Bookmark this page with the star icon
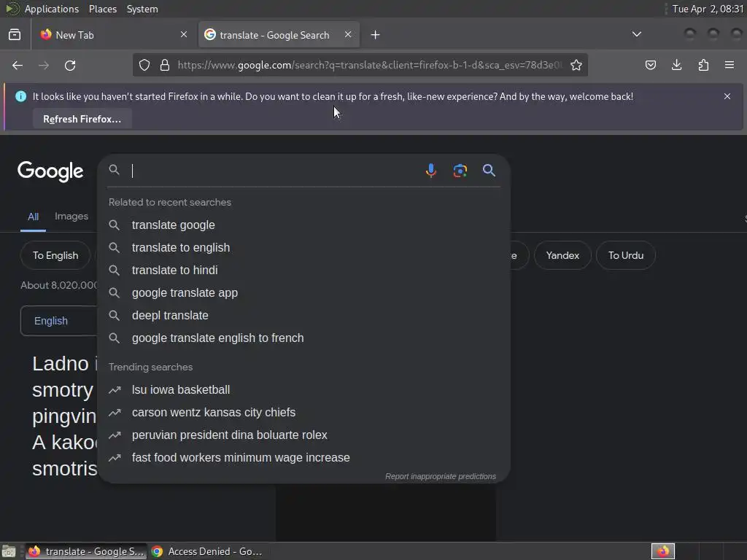This screenshot has width=747, height=560. point(576,65)
